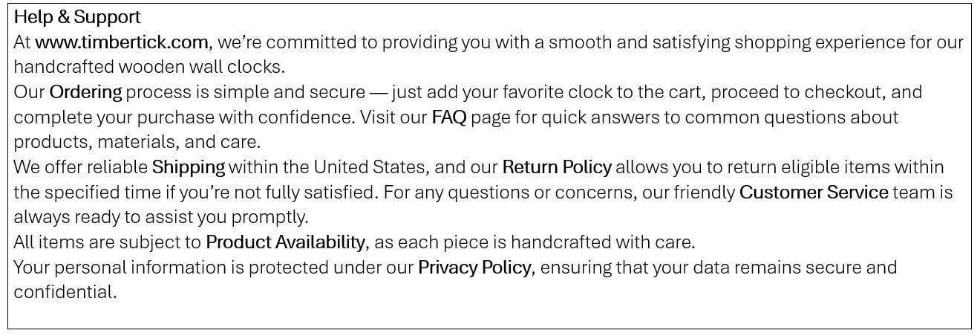Click the Ordering link
Image resolution: width=980 pixels, height=336 pixels.
tap(85, 92)
